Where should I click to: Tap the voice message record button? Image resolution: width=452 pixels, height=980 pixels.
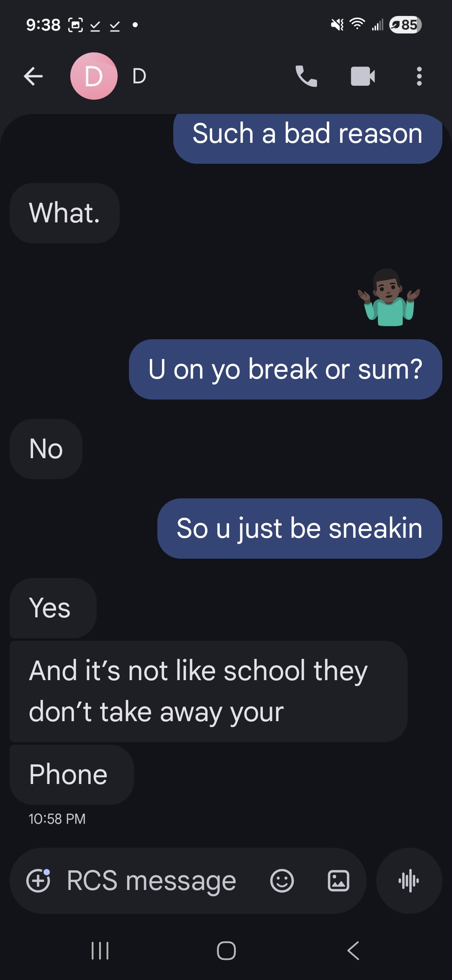pos(409,881)
